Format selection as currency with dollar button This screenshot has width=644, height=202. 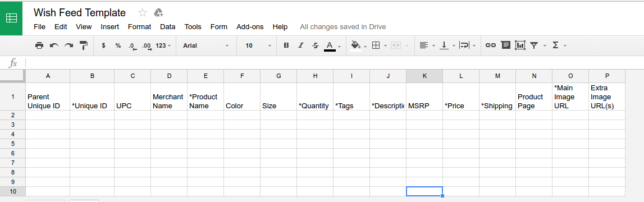click(103, 45)
